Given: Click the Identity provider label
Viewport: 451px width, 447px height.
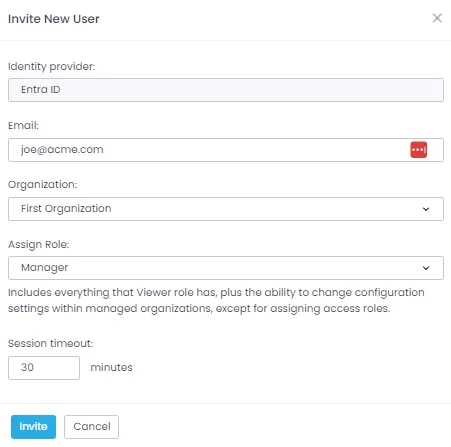Looking at the screenshot, I should pos(52,67).
